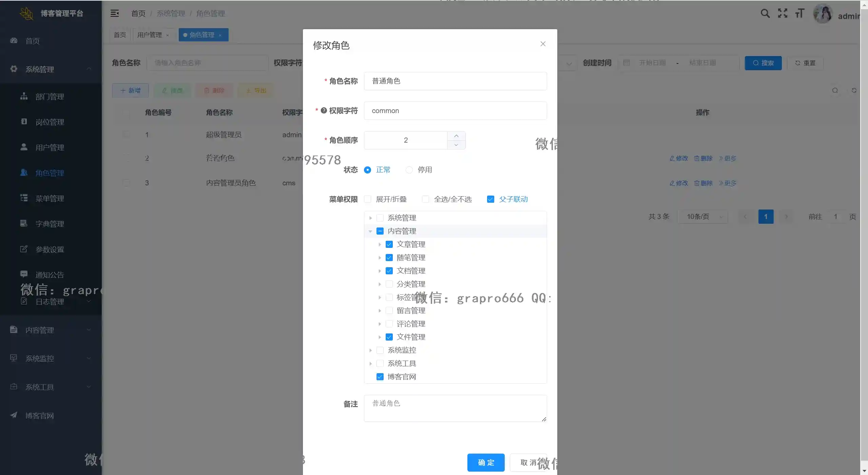Close the 修改角色 dialog with X

click(543, 44)
